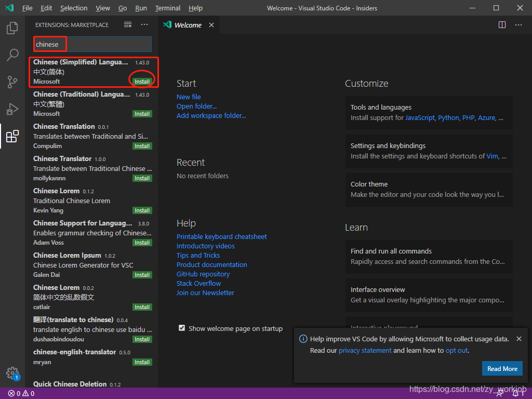The width and height of the screenshot is (532, 399).
Task: Open the Run menu
Action: point(141,8)
